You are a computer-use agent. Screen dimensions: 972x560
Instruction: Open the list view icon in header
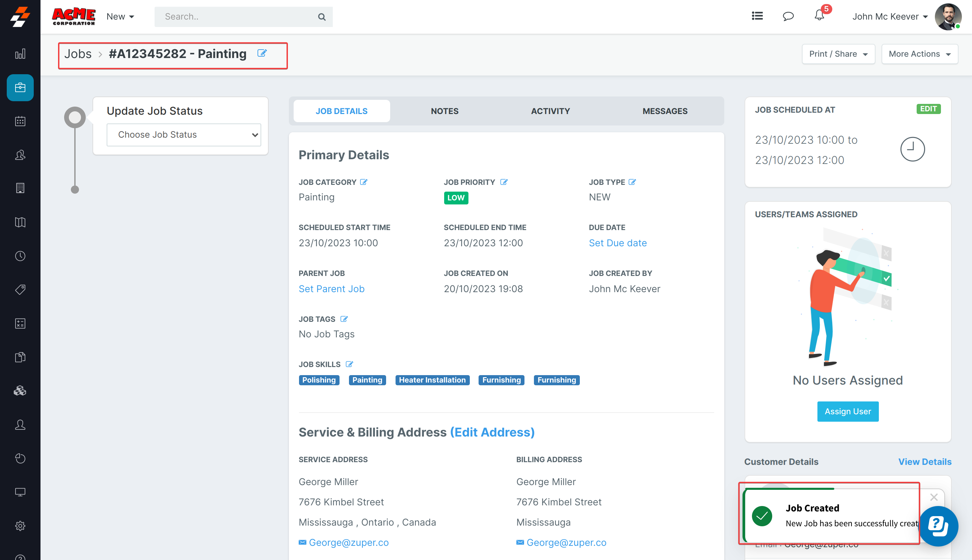757,16
